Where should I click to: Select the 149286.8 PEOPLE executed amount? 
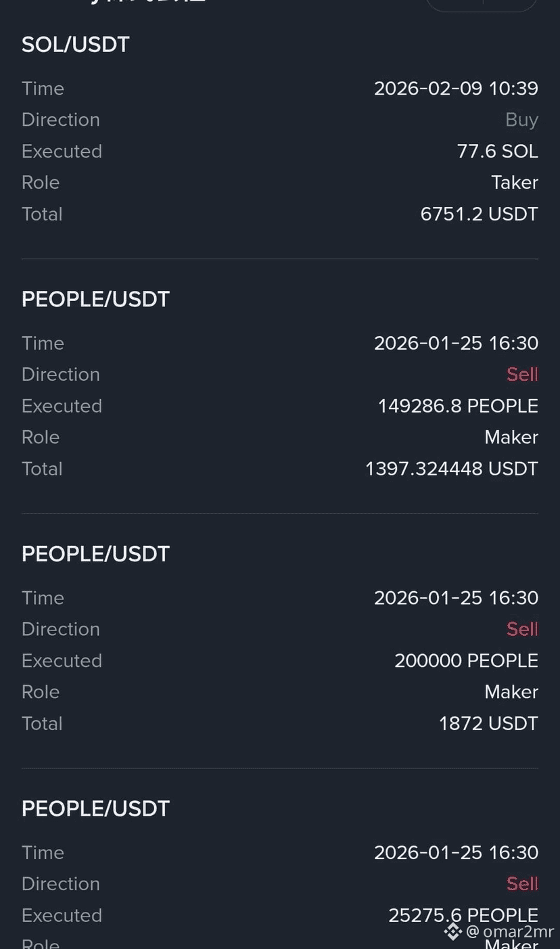pyautogui.click(x=458, y=406)
